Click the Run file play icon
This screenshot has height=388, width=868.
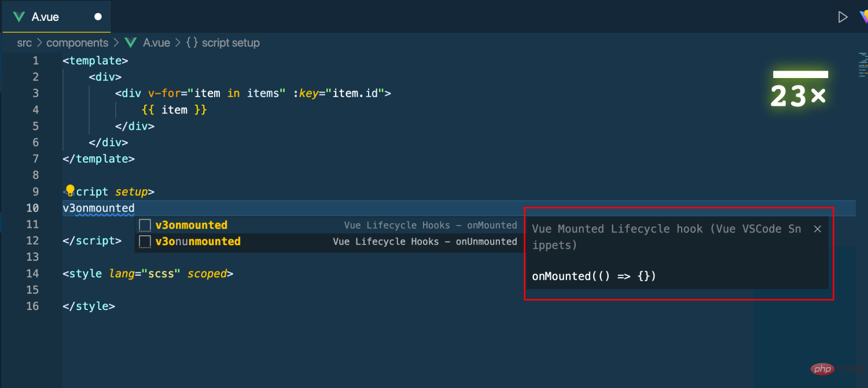844,16
